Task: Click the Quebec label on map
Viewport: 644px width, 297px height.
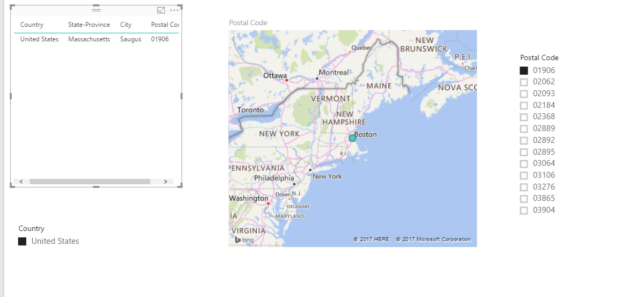Action: tap(362, 48)
